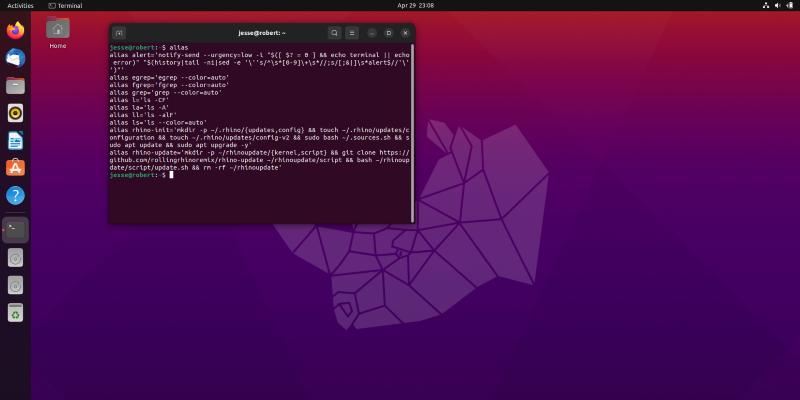Open the Files manager in the dock

pyautogui.click(x=15, y=85)
